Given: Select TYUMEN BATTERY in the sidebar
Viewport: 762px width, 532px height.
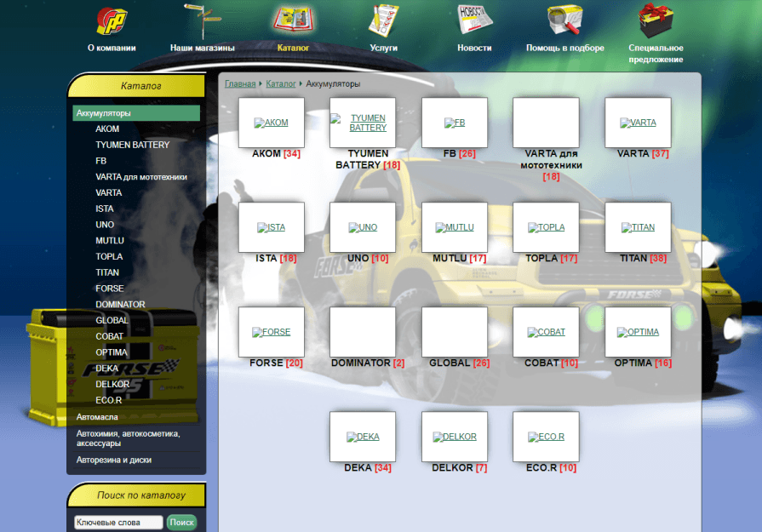Looking at the screenshot, I should pos(133,145).
